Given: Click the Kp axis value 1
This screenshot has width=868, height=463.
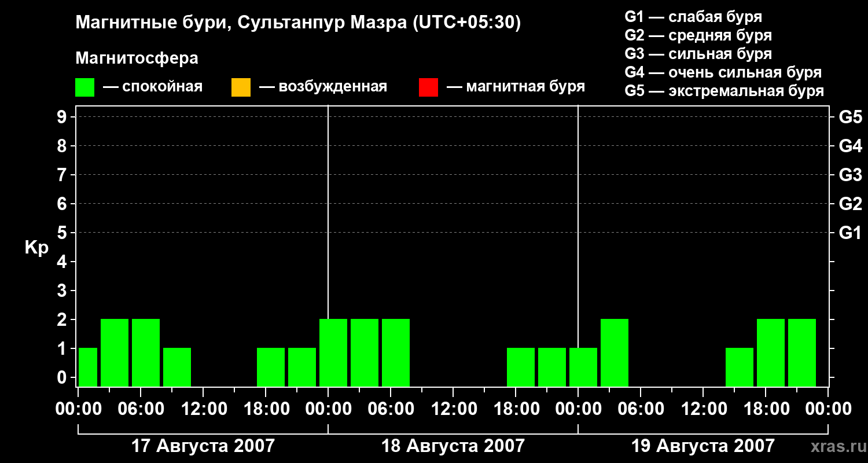Looking at the screenshot, I should pos(63,348).
